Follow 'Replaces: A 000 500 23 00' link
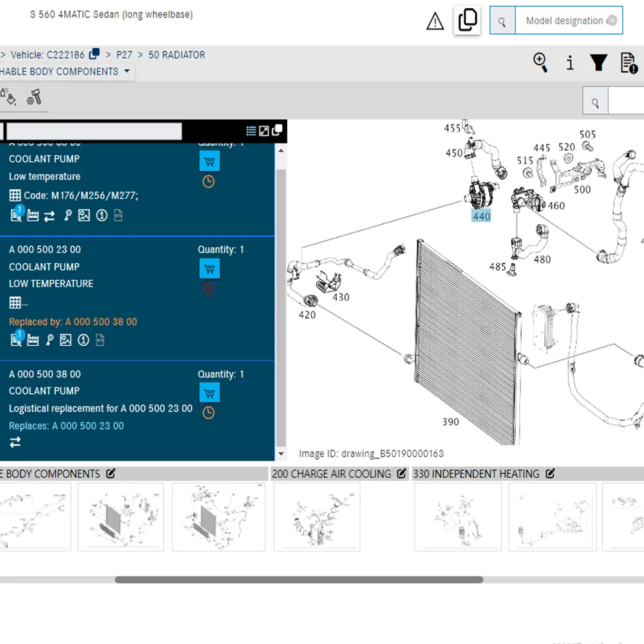644x644 pixels. pos(66,426)
